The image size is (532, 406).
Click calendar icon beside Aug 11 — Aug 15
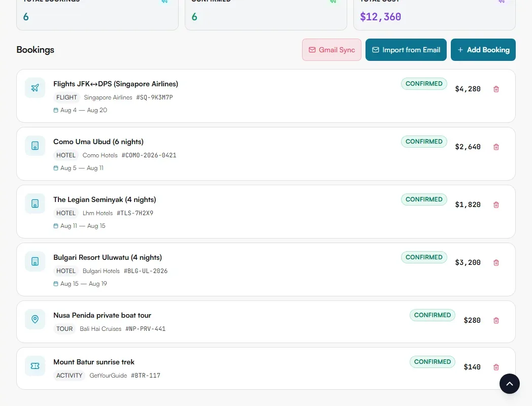point(56,226)
